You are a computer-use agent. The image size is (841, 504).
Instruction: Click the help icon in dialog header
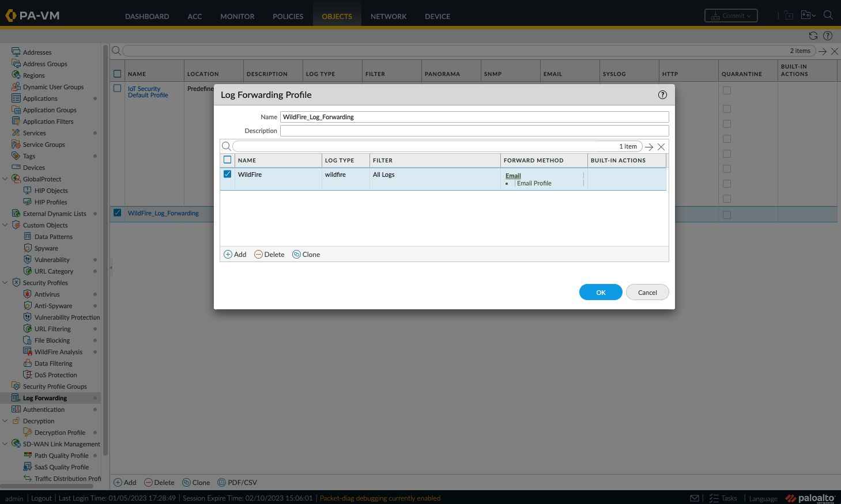662,94
